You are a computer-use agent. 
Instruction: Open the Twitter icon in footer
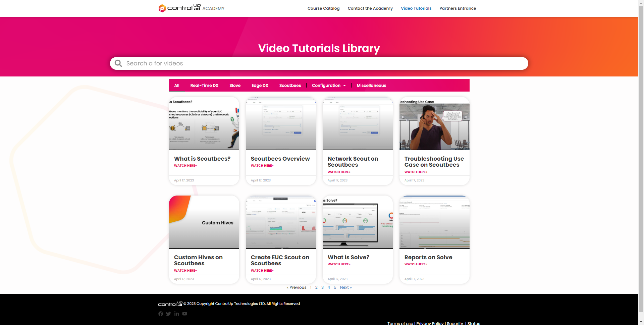click(168, 314)
